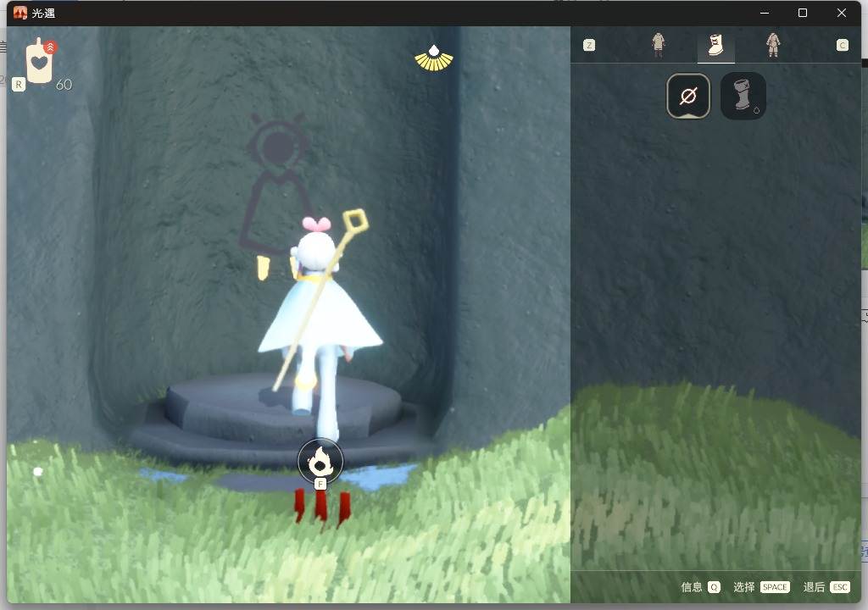Click the winged light cape energy indicator
Screen dimensions: 868x610
434,58
